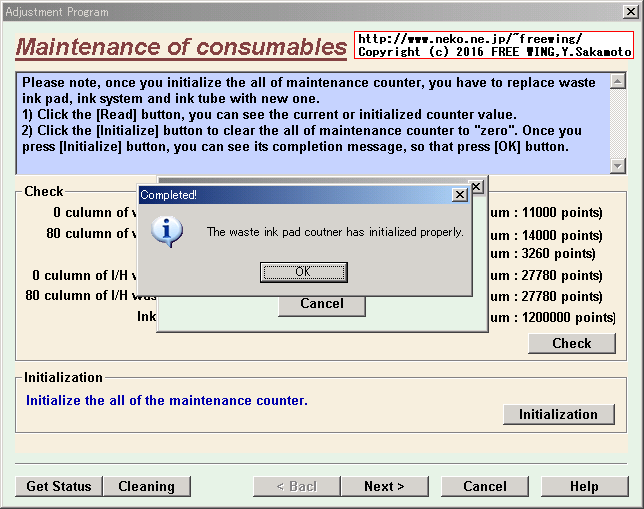Click the instructions box scroll-down arrow
This screenshot has width=644, height=509.
pos(617,166)
